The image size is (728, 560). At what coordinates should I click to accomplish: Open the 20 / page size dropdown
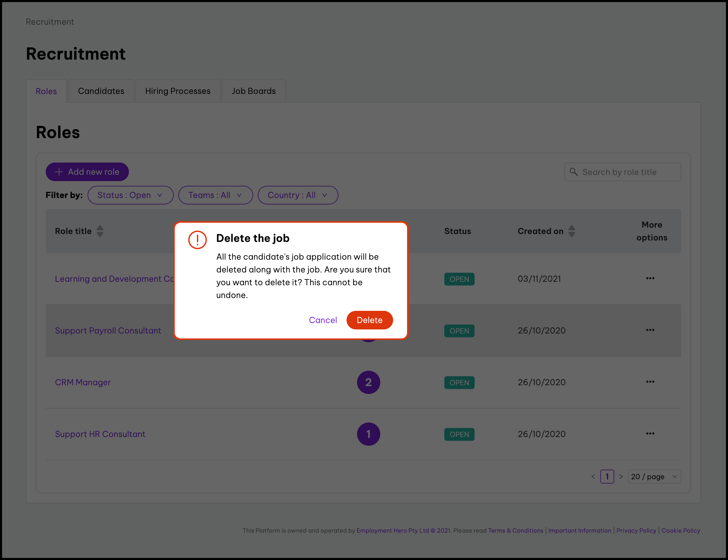tap(654, 476)
